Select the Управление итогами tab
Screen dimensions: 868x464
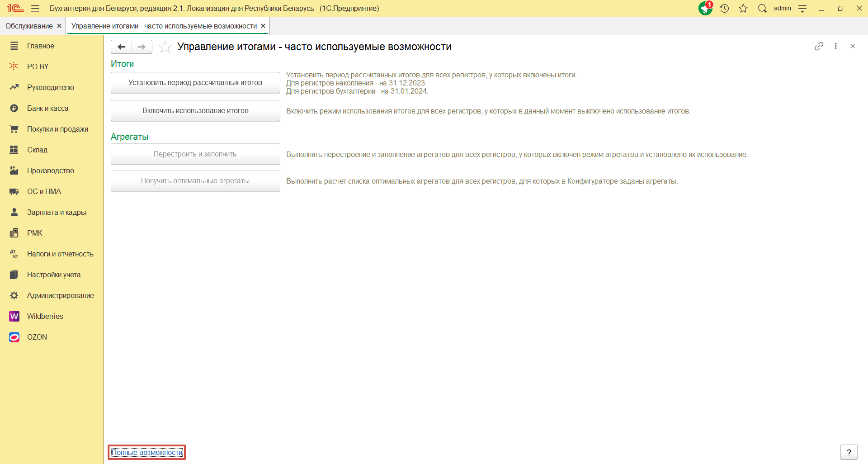pyautogui.click(x=164, y=26)
